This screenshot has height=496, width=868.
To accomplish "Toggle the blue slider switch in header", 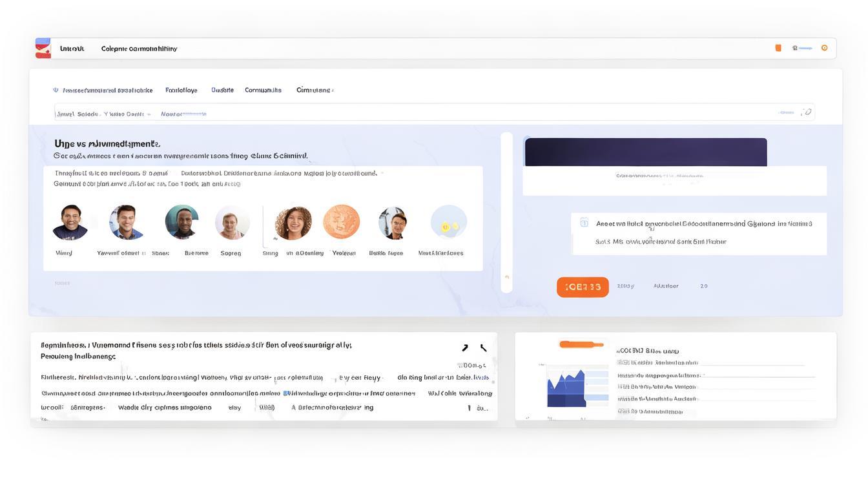I will (803, 48).
